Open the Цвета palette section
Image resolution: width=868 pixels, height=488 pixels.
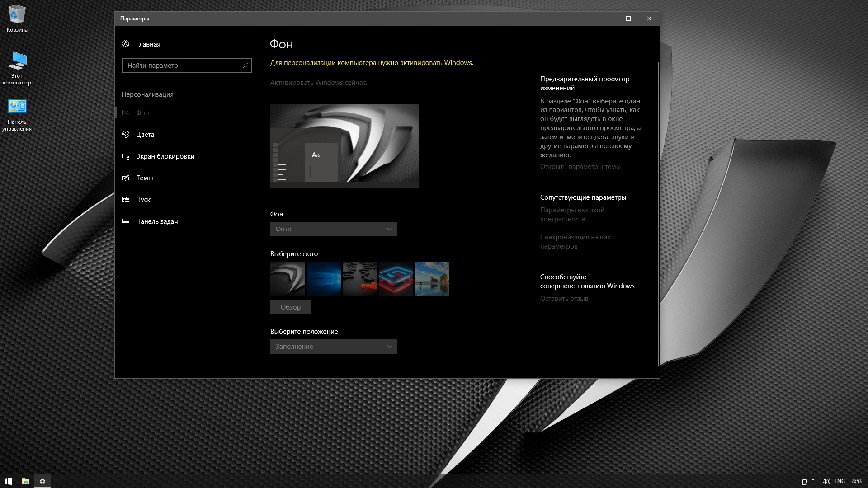coord(145,135)
